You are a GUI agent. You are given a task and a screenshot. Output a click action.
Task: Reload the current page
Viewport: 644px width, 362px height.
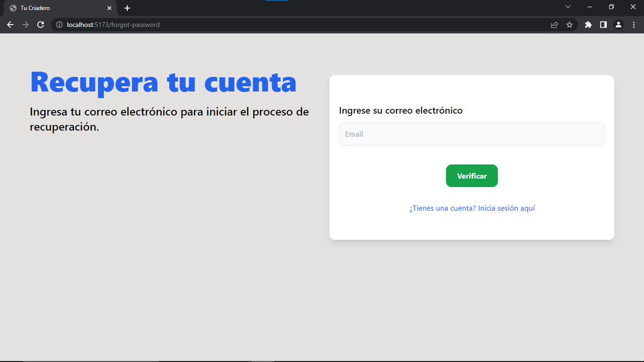click(40, 24)
